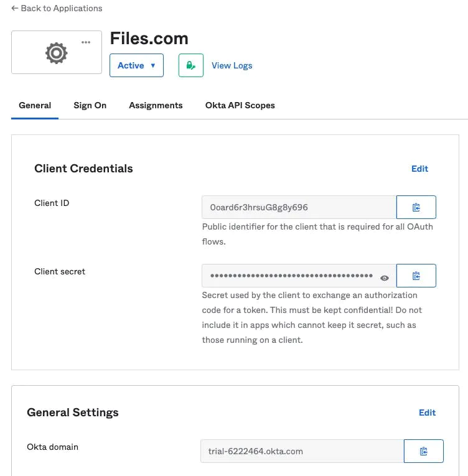Click the 'Secret used by the client' description
Image resolution: width=468 pixels, height=476 pixels.
coord(312,317)
